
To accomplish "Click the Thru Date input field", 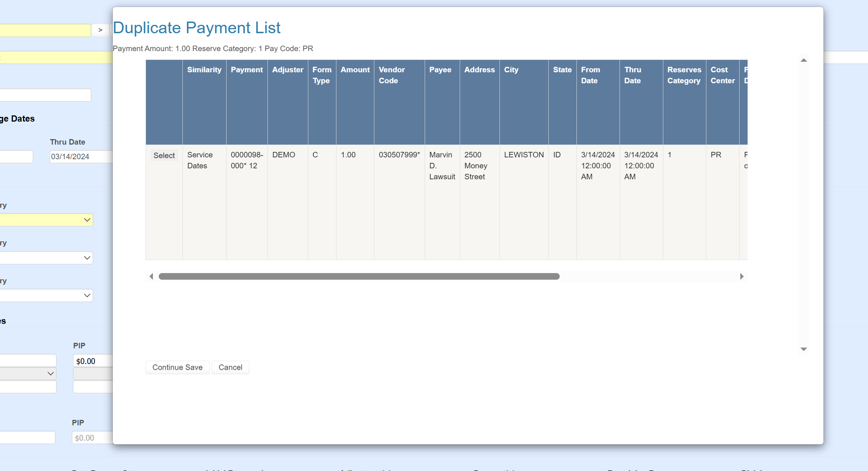I will 81,157.
